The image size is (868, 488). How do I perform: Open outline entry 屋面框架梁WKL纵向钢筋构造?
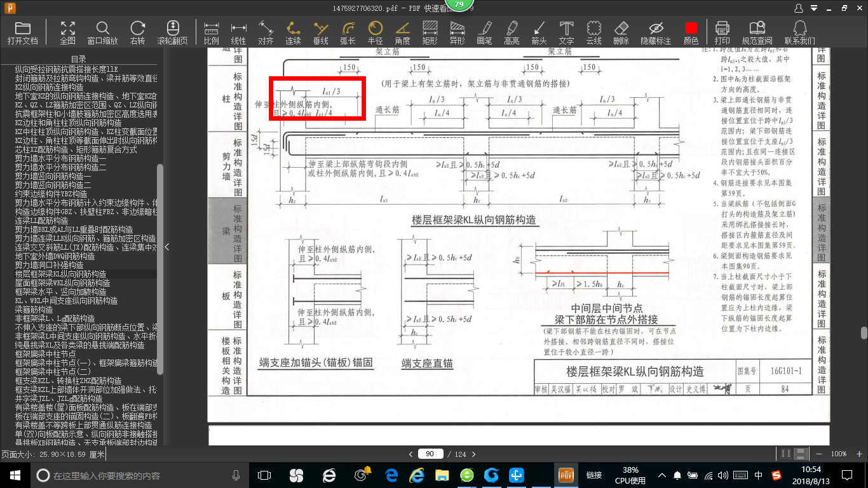coord(62,283)
